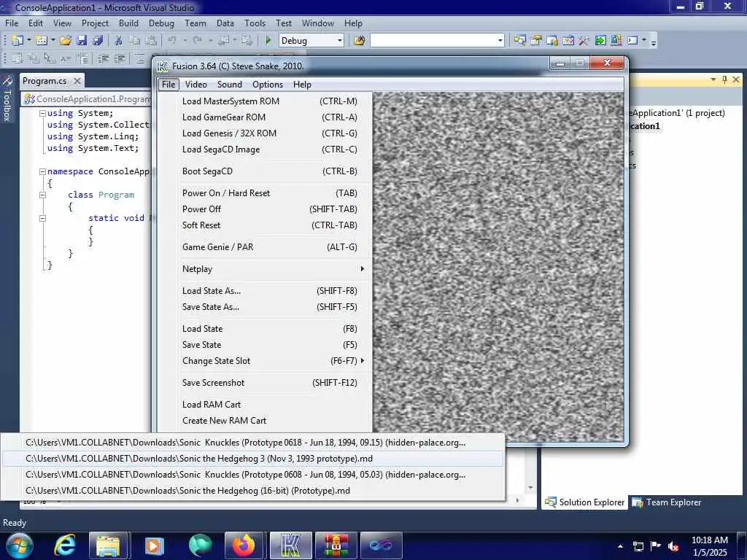747x560 pixels.
Task: Open New Project icon dropdown arrow
Action: coord(28,41)
